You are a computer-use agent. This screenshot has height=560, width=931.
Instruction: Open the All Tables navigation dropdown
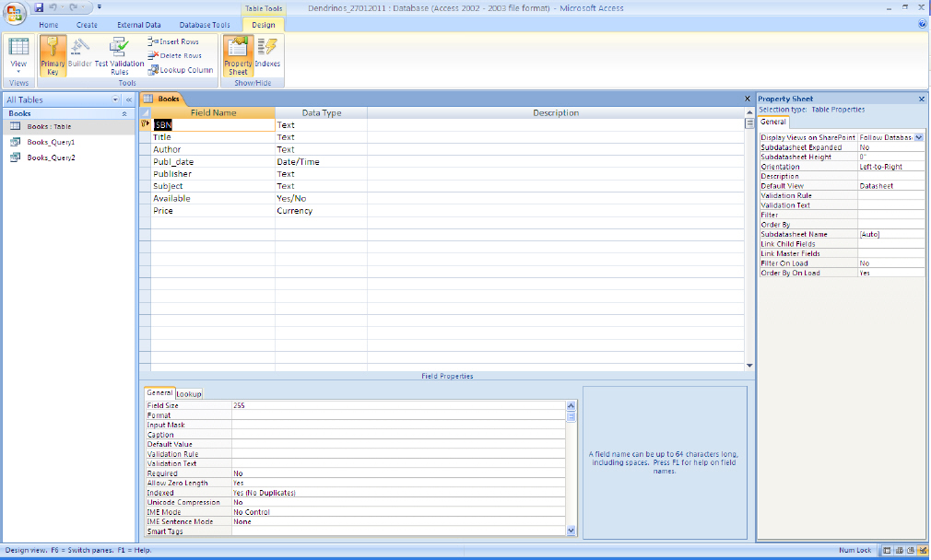point(115,99)
